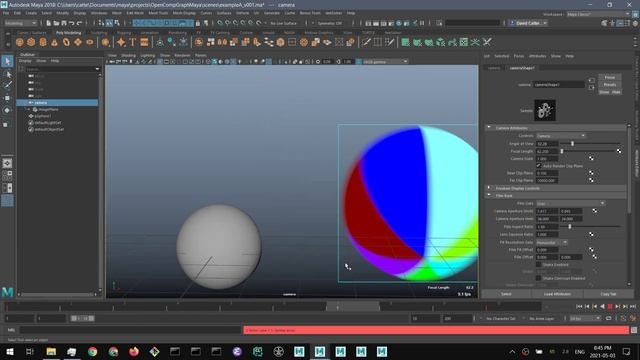Select the arrow Select tool in toolbox
The image size is (640, 360).
point(7,62)
